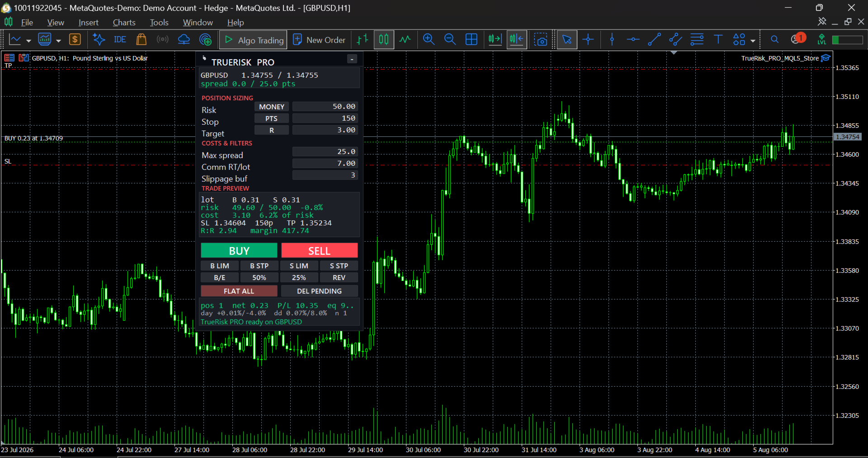The width and height of the screenshot is (868, 458).
Task: Open the Signals broadcast icon
Action: (162, 40)
